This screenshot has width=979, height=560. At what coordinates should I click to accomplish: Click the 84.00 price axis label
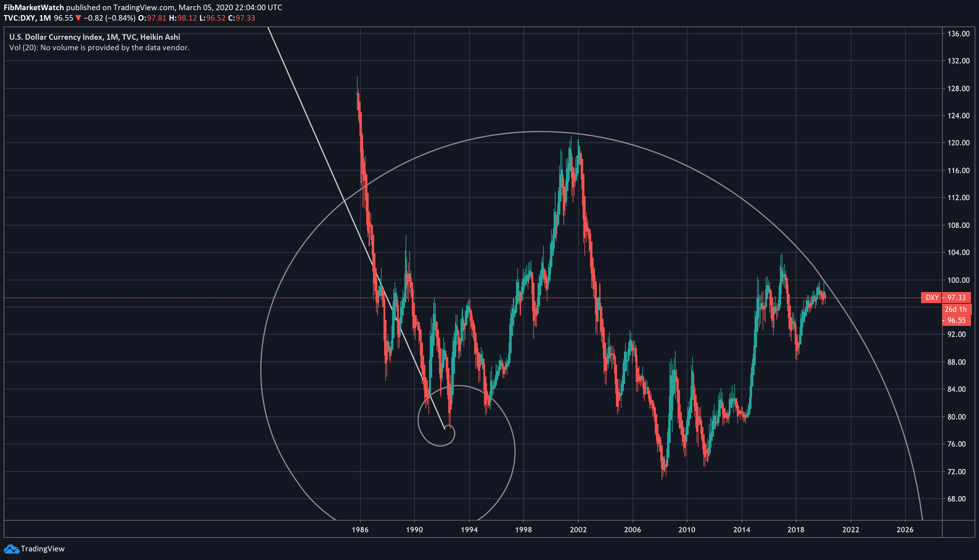click(956, 389)
